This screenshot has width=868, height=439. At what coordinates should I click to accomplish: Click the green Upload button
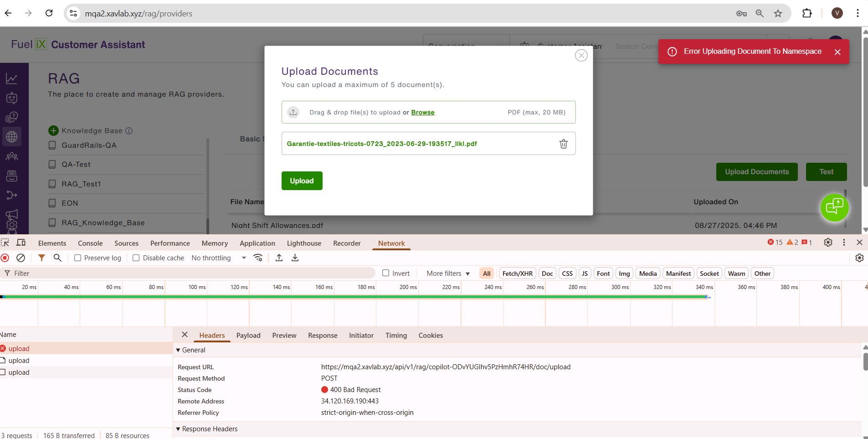[302, 181]
